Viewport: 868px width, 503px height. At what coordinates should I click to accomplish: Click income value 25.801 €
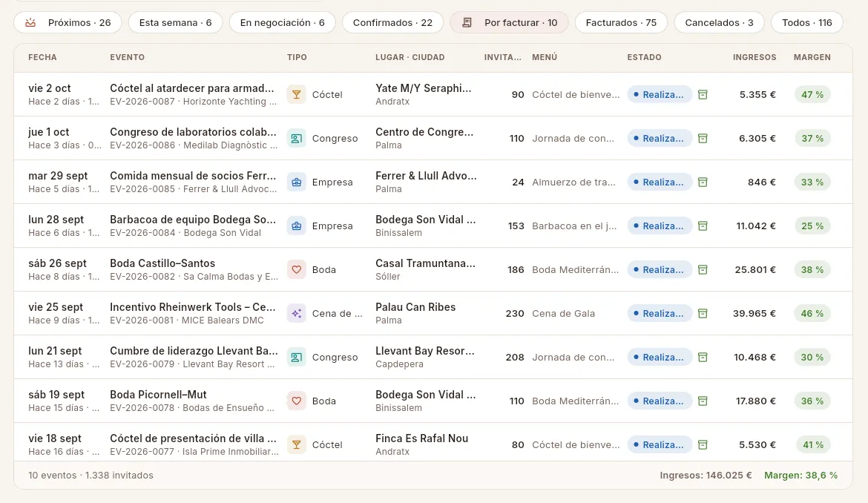[x=755, y=269]
